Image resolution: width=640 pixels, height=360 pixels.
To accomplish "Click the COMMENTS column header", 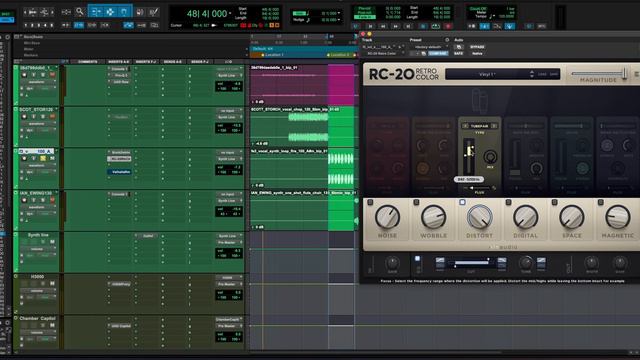I will [x=87, y=62].
